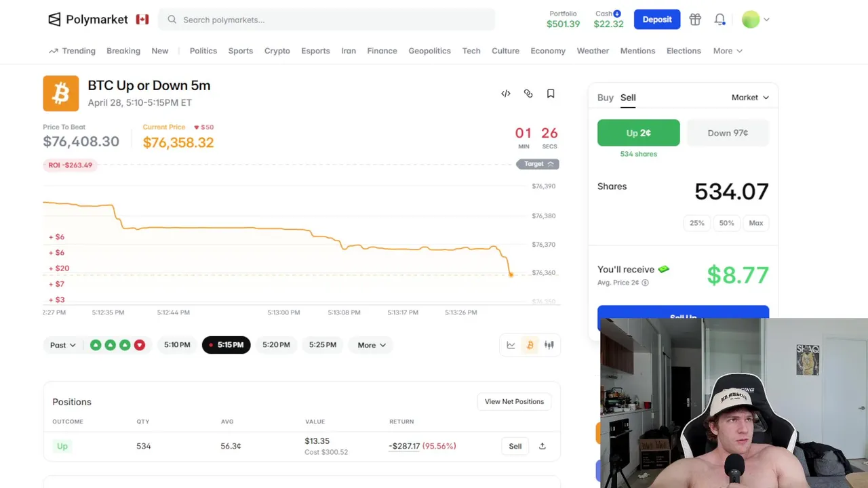Switch to the candlestick chart icon

[x=549, y=345]
